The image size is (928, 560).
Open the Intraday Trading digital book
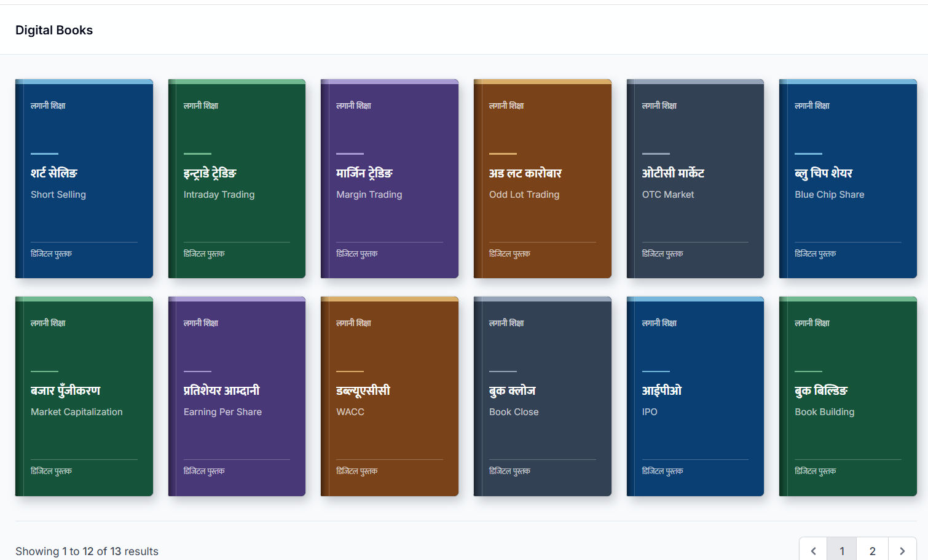237,179
